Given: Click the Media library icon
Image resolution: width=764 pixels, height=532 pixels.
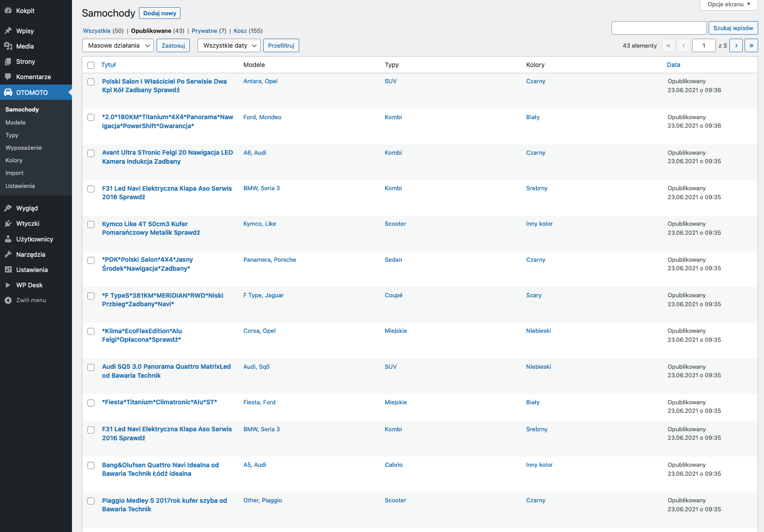Looking at the screenshot, I should 8,46.
